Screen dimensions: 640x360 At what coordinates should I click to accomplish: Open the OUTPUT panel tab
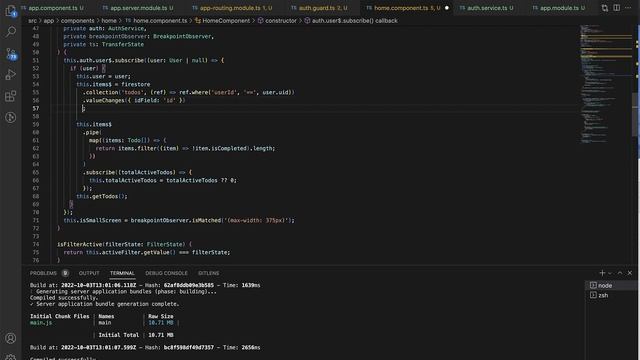[x=89, y=273]
